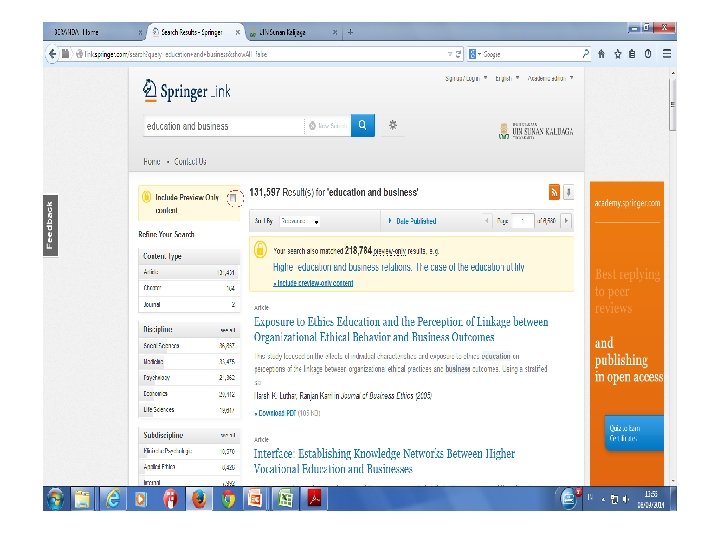Open Windows Media Player in taskbar
This screenshot has width=720, height=540.
coord(141,499)
